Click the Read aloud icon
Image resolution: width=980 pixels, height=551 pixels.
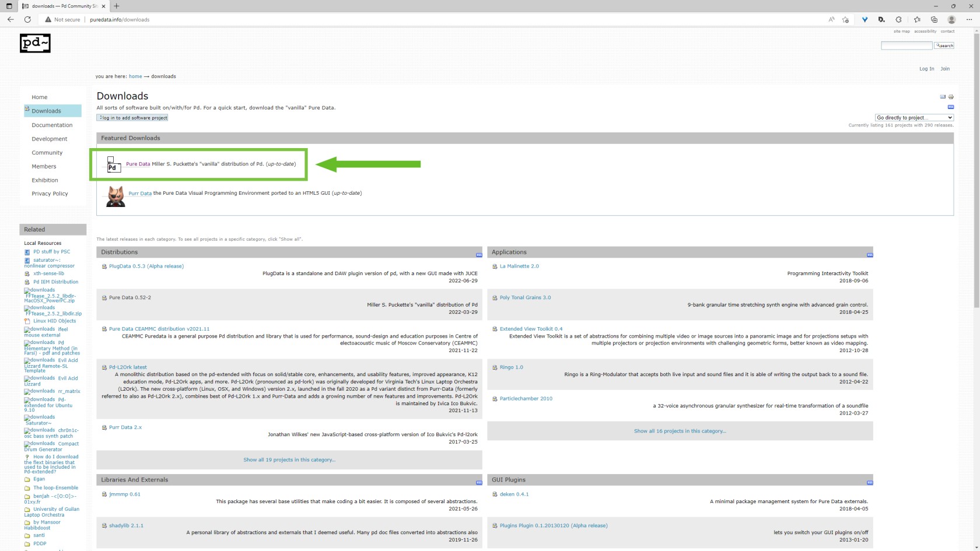[831, 19]
